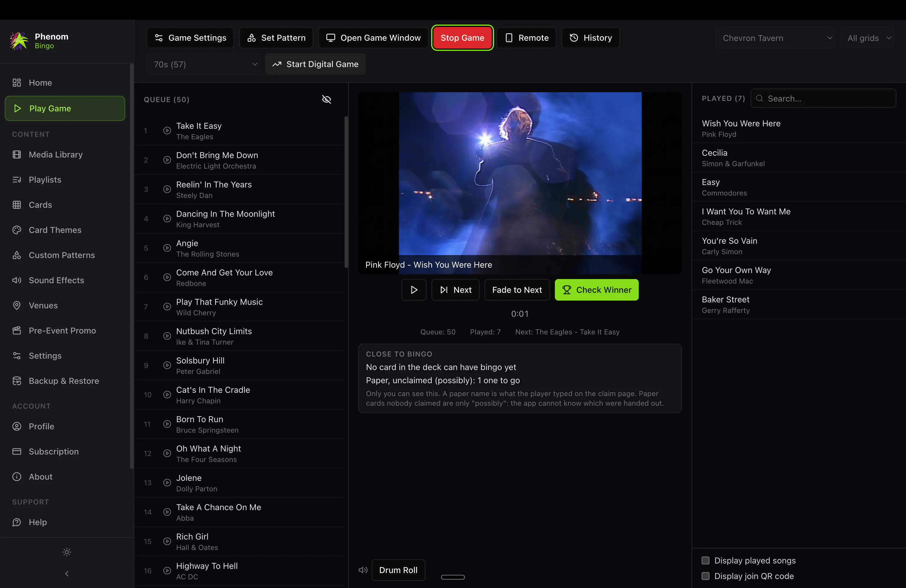Image resolution: width=906 pixels, height=588 pixels.
Task: Go to Home in the sidebar
Action: click(x=65, y=83)
